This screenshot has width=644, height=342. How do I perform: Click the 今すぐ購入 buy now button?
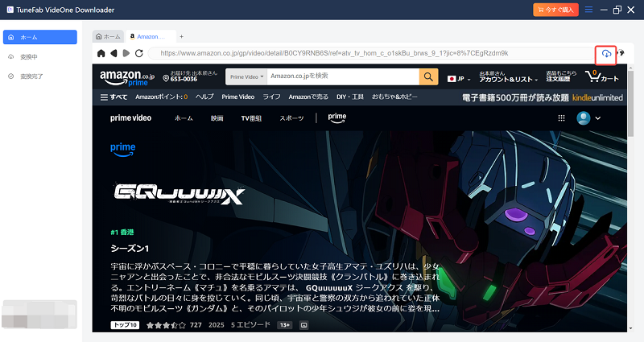(x=555, y=10)
